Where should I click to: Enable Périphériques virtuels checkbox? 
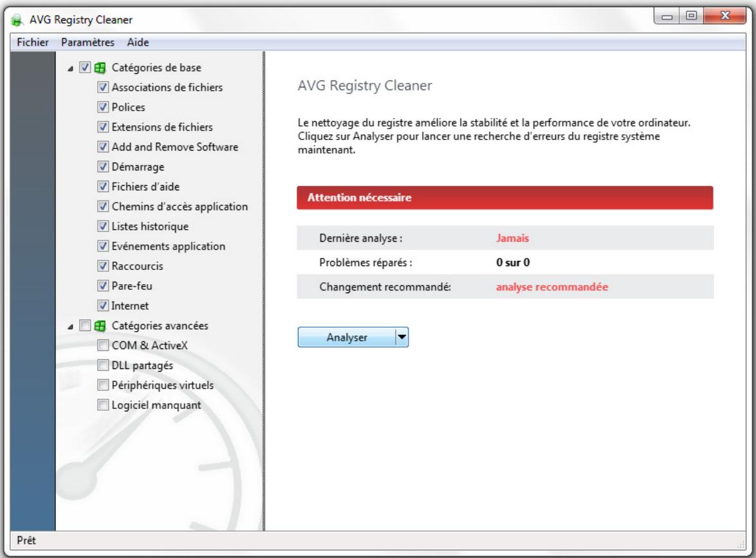coord(103,385)
